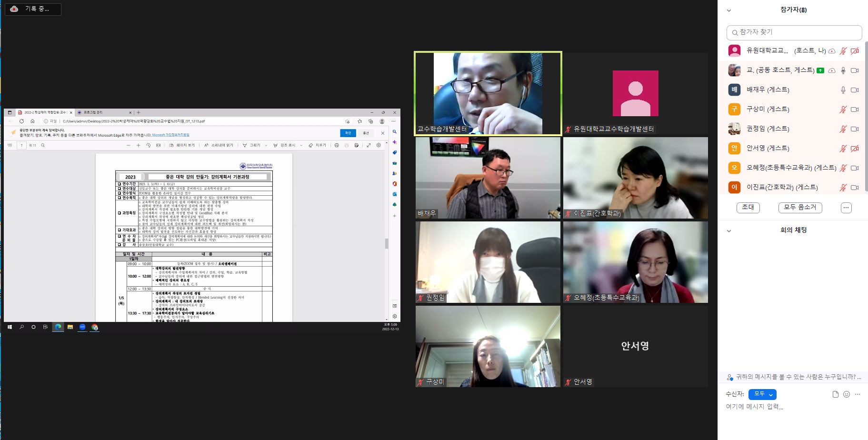Click 오혜정's video camera icon
Image resolution: width=868 pixels, height=440 pixels.
(855, 168)
